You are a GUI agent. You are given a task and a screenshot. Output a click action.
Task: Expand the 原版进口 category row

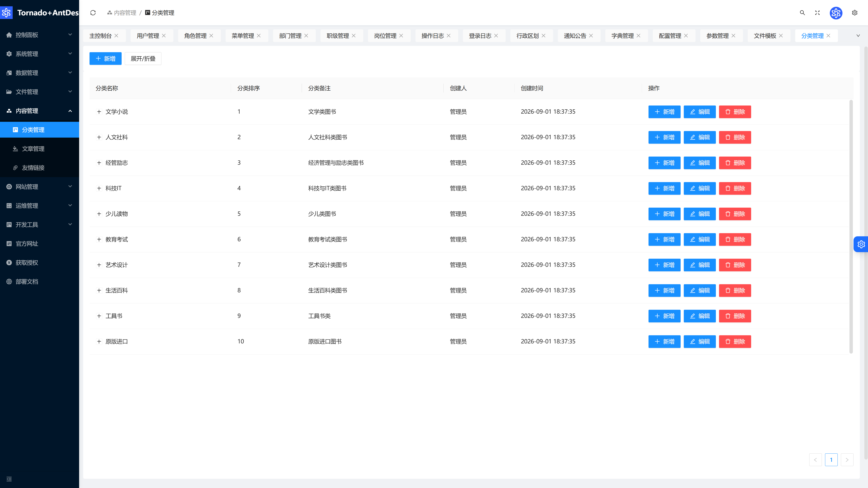coord(99,342)
